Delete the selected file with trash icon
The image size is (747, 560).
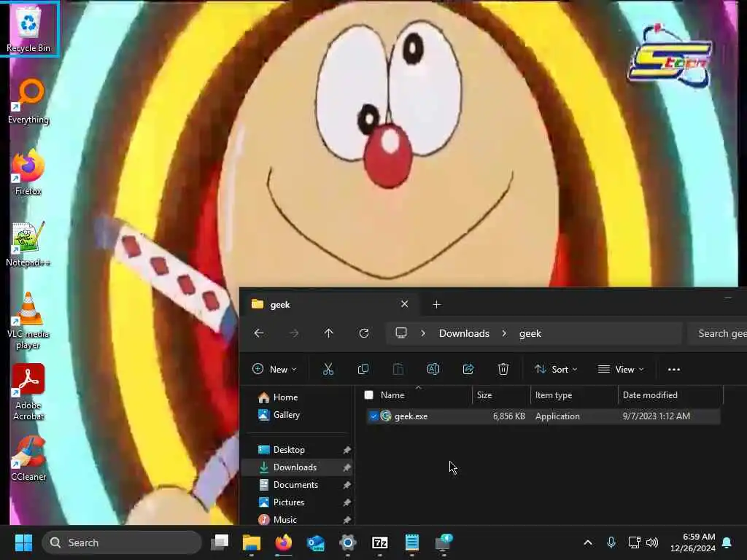coord(503,369)
